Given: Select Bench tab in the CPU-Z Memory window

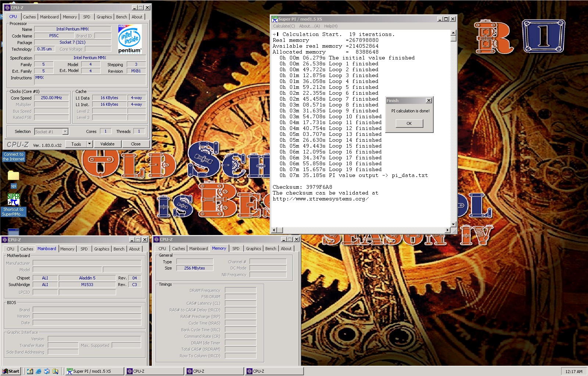Looking at the screenshot, I should (x=271, y=249).
